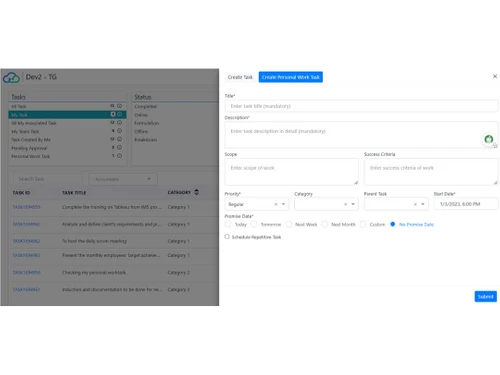The height and width of the screenshot is (375, 500).
Task: Open the Priority dropdown arrow
Action: click(x=283, y=204)
